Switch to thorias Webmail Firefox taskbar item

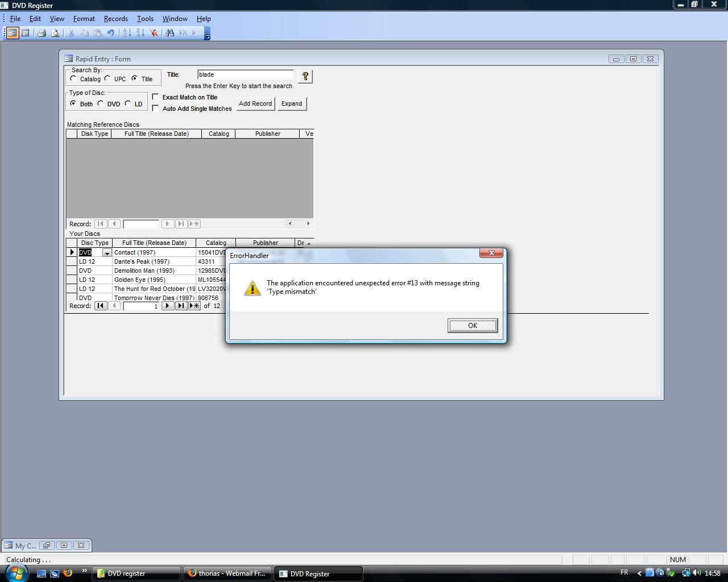pos(227,573)
